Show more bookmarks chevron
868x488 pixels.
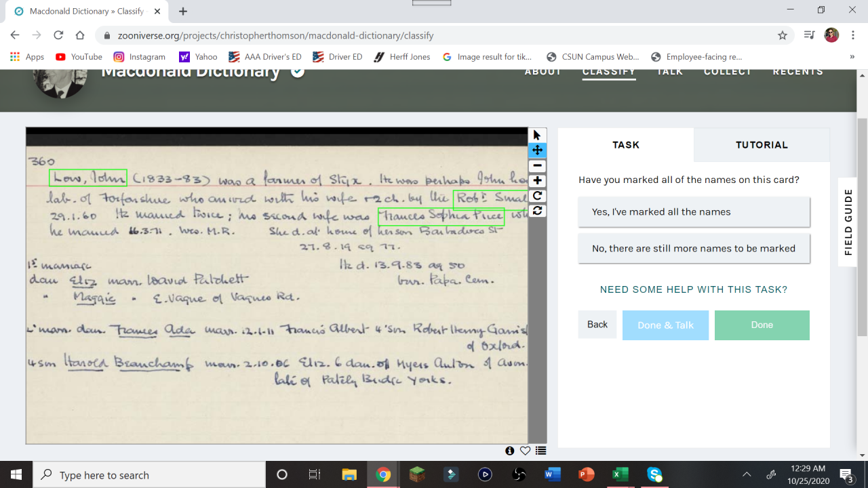coord(852,57)
